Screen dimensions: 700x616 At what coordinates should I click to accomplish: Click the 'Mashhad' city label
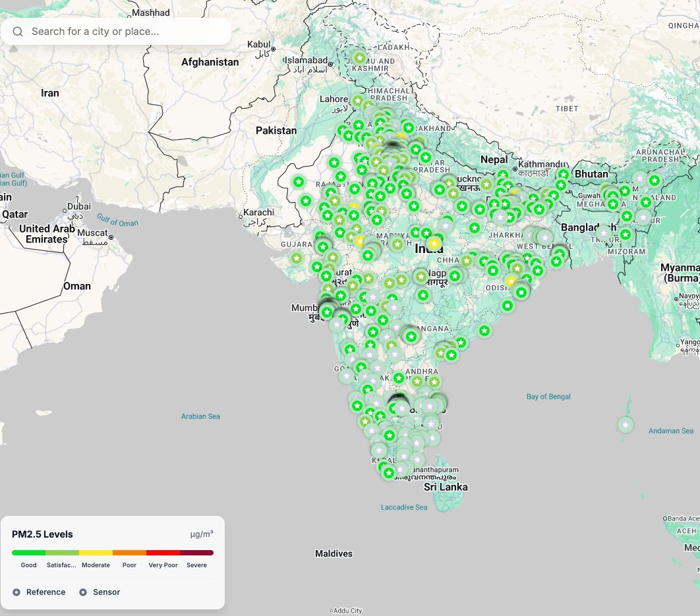pyautogui.click(x=151, y=13)
